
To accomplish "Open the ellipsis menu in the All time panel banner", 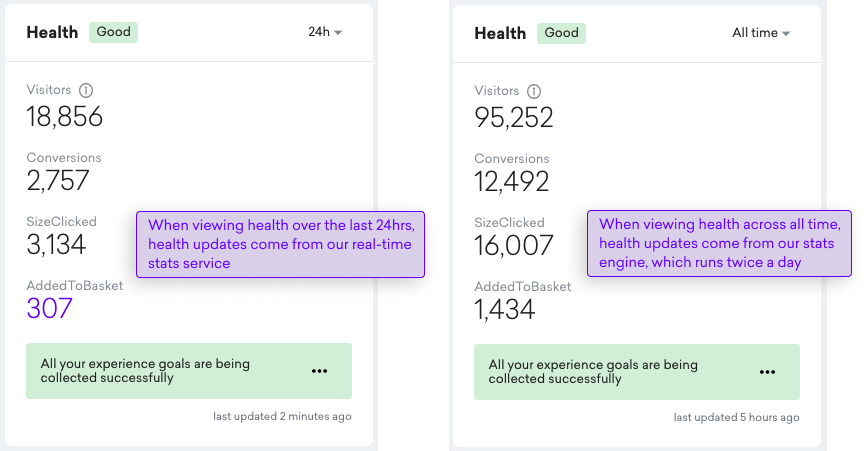I will coord(767,372).
